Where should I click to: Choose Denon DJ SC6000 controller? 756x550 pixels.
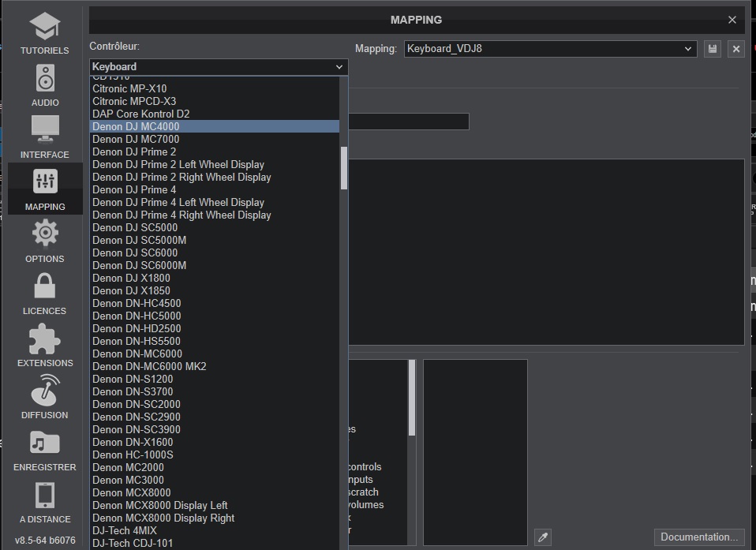point(215,253)
